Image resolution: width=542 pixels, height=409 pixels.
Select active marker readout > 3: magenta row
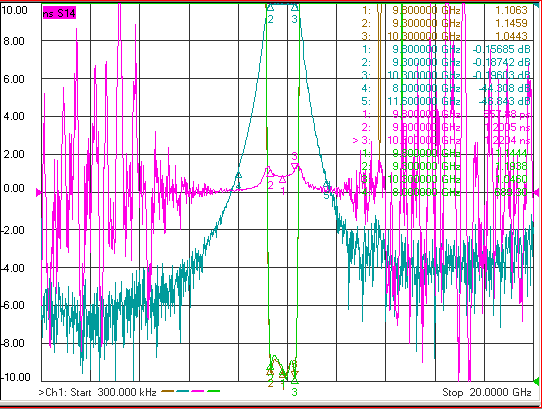pyautogui.click(x=441, y=140)
